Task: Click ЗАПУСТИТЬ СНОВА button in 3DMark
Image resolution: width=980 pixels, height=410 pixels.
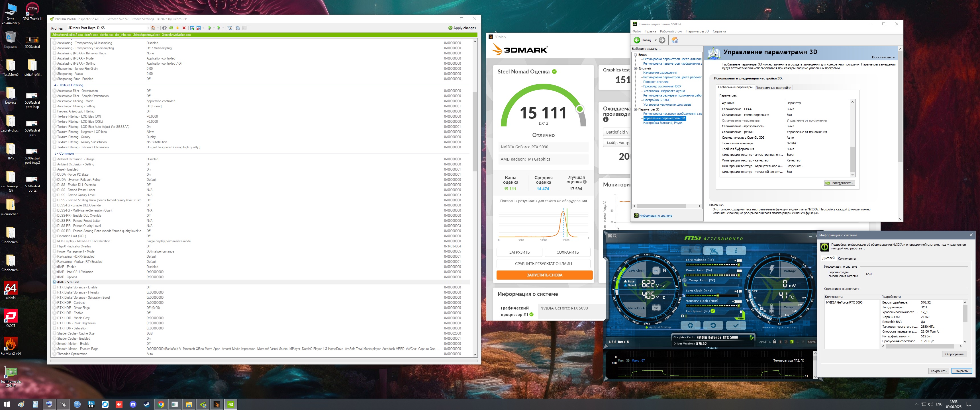Action: pyautogui.click(x=544, y=275)
